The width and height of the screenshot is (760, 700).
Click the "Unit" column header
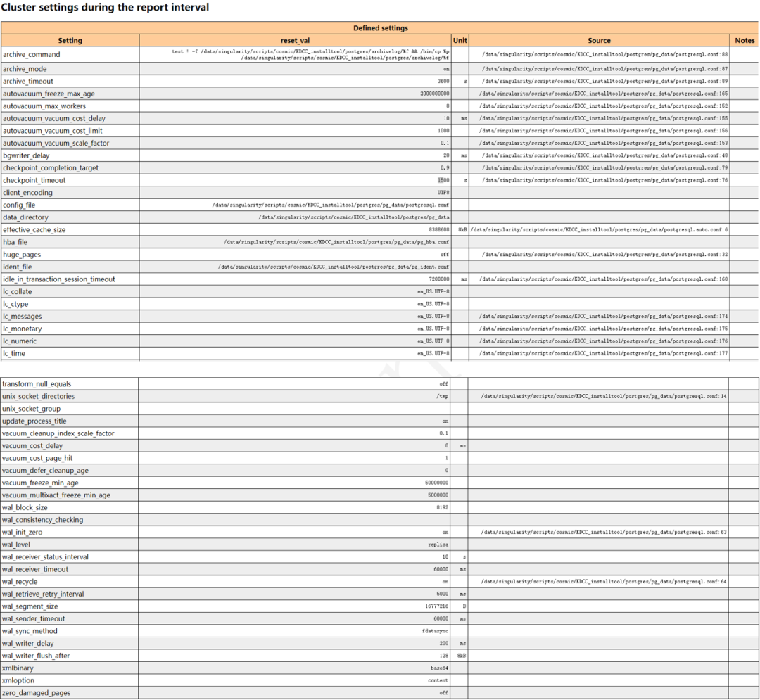click(x=460, y=41)
